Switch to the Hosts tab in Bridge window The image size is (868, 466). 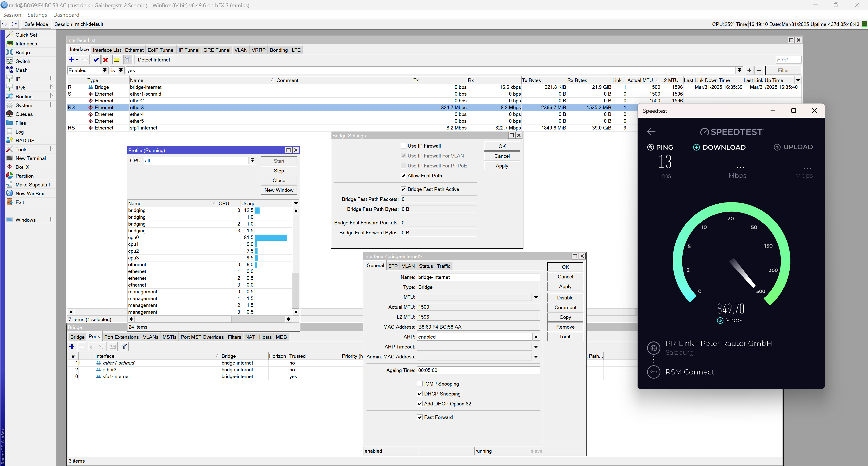click(x=265, y=337)
